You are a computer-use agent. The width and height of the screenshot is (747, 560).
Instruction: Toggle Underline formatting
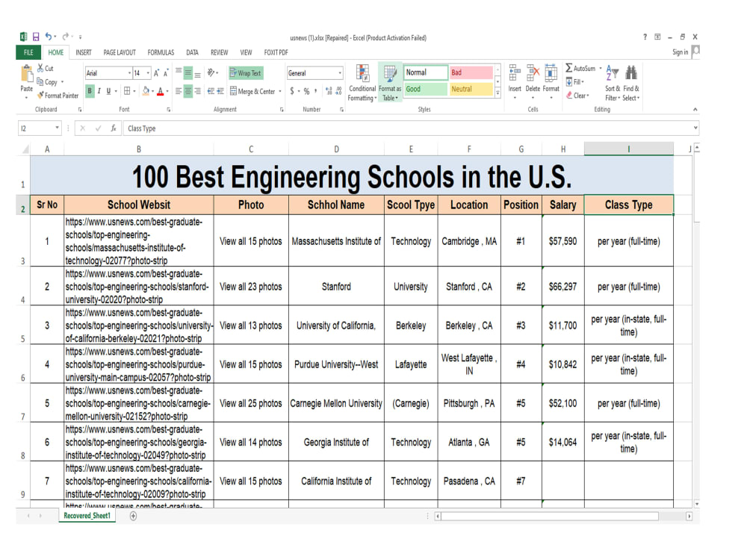click(108, 90)
